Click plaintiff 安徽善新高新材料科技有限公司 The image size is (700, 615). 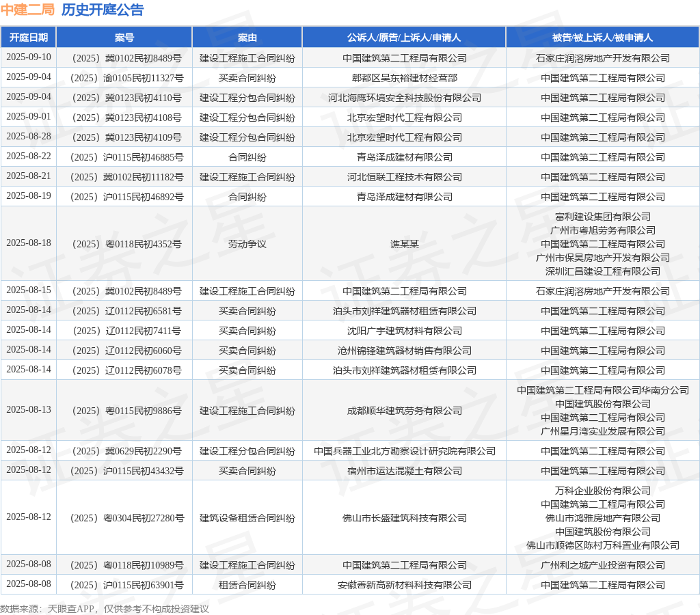point(405,585)
